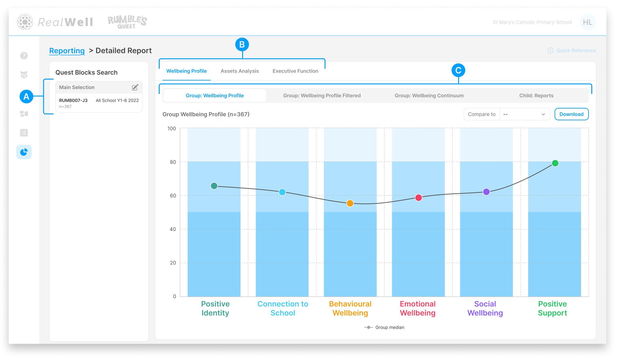Click the Compare to dropdown chevron arrow

click(x=543, y=114)
